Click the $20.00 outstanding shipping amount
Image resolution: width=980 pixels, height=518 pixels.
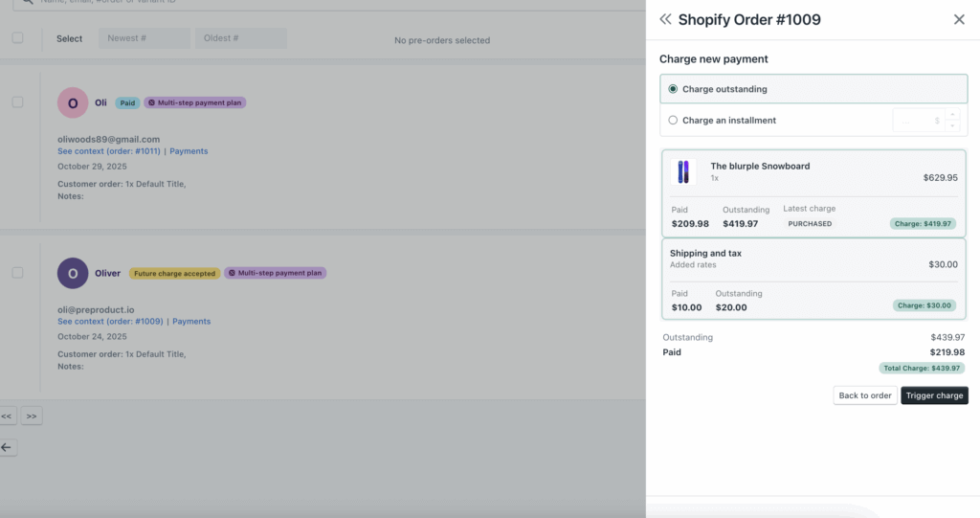coord(731,307)
